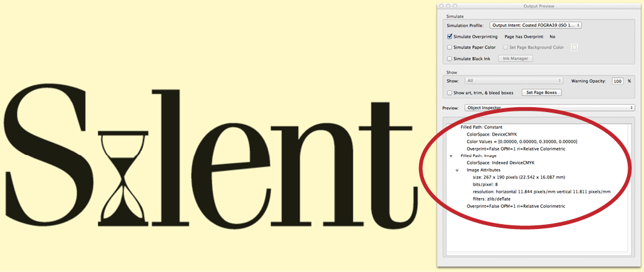644x272 pixels.
Task: Click the page background color swatch
Action: [574, 47]
